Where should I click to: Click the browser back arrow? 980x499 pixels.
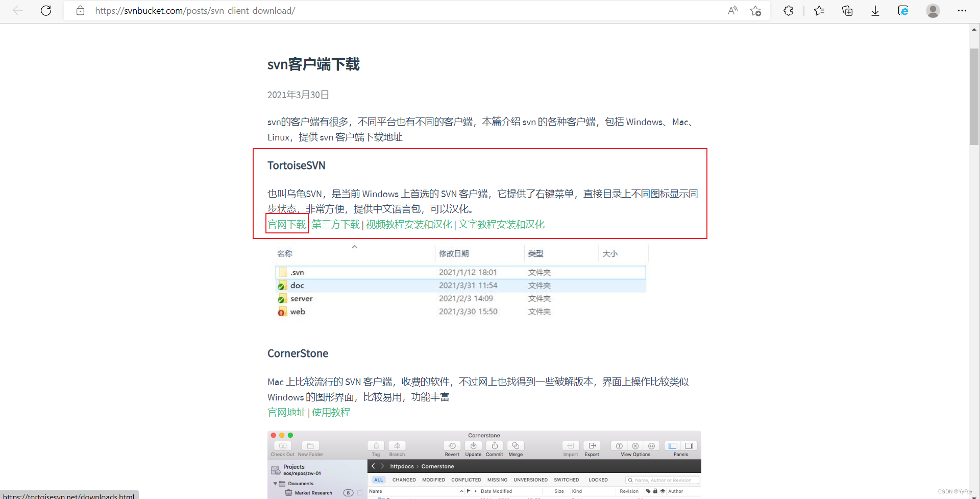18,11
